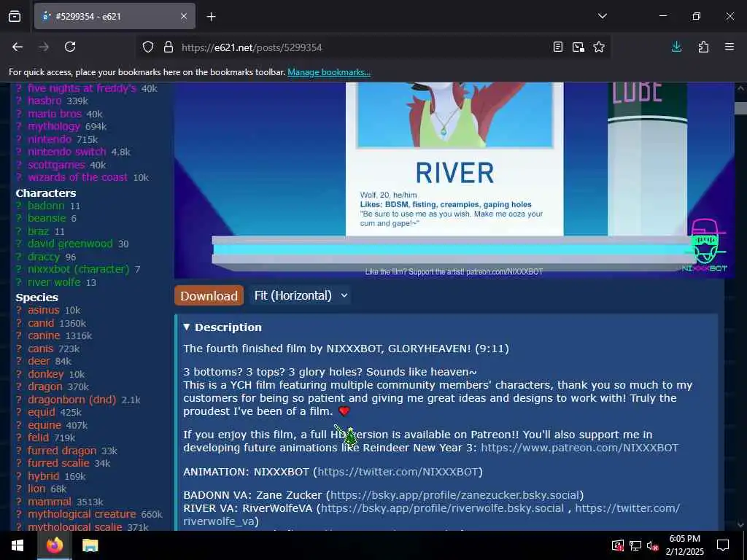Open the badonn character tag
Image resolution: width=747 pixels, height=560 pixels.
point(46,206)
